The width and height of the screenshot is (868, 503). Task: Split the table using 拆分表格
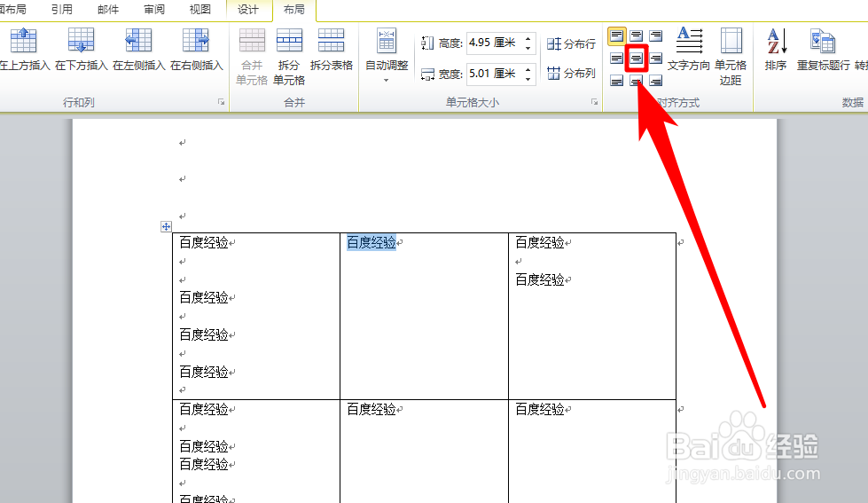coord(332,50)
